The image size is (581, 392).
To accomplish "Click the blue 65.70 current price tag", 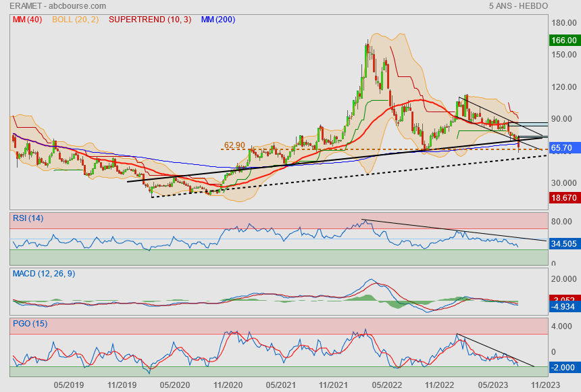I will (564, 148).
